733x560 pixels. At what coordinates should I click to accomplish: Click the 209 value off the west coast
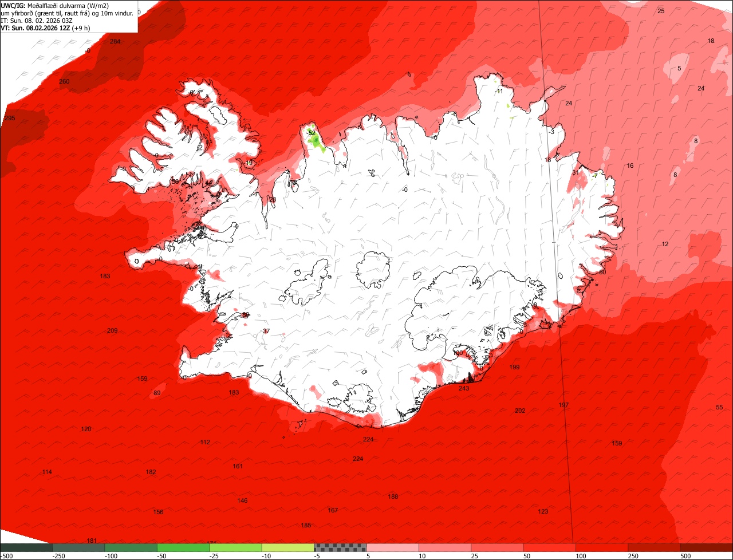112,331
